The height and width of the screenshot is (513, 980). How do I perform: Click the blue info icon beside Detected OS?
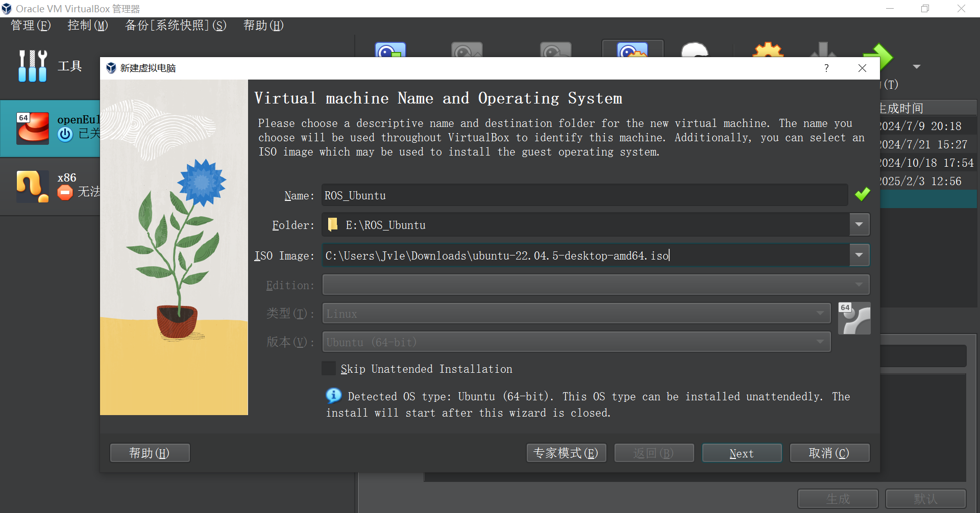click(x=333, y=396)
